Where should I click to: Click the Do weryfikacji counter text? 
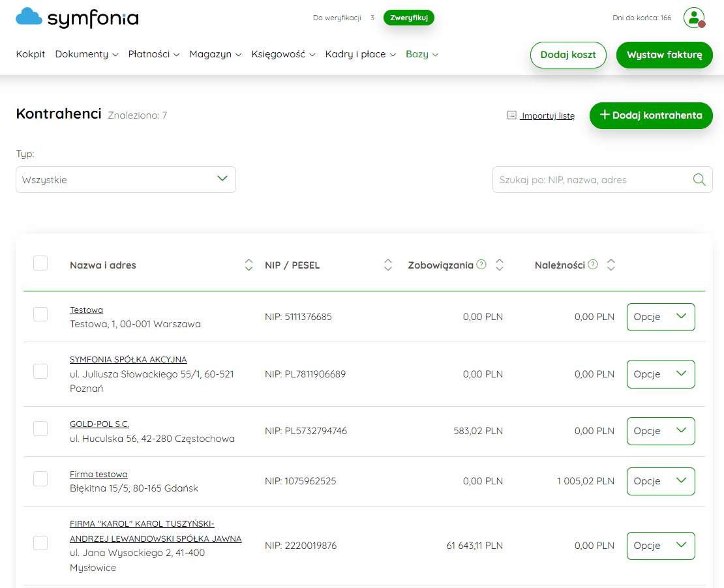point(344,18)
